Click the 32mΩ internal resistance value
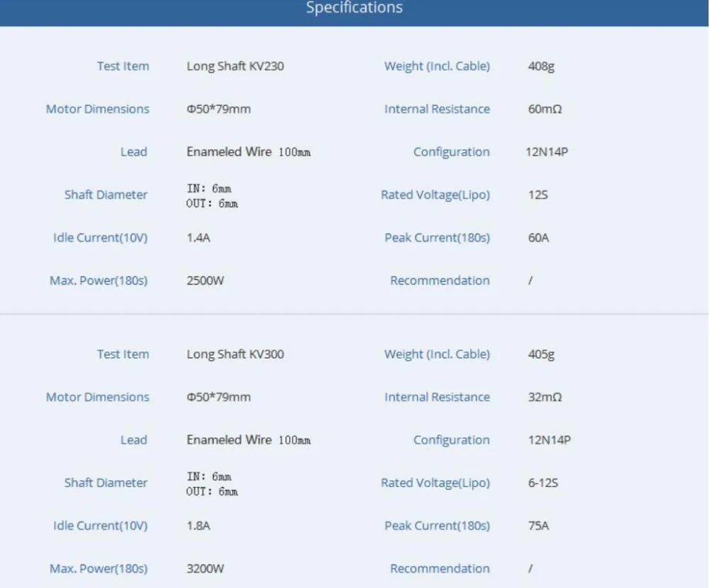Screen dimensions: 710x588 (545, 397)
